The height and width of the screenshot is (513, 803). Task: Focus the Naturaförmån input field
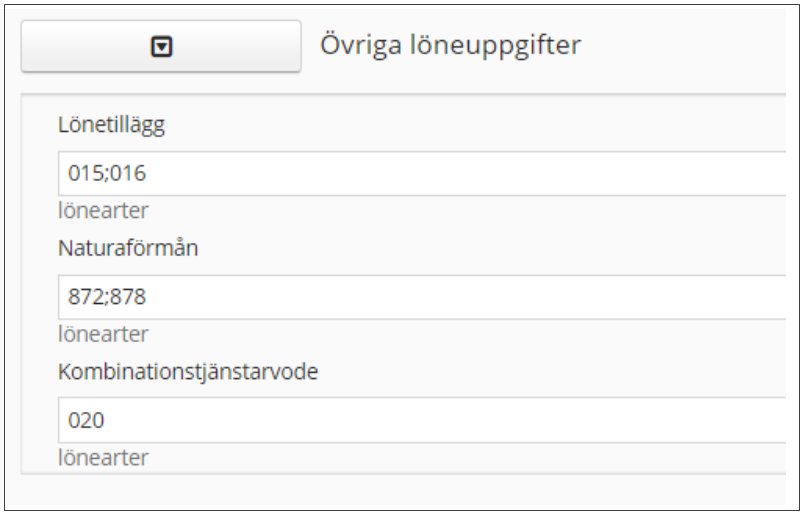(x=421, y=297)
